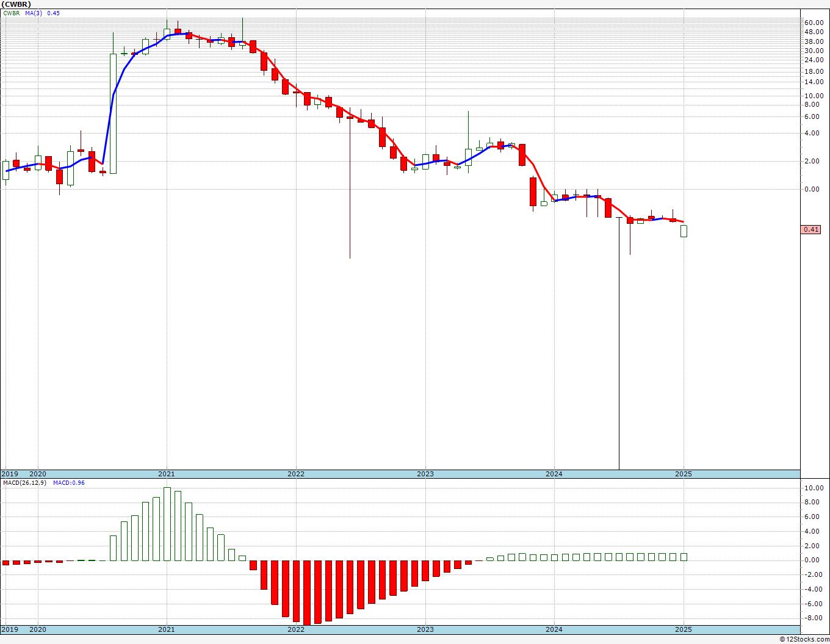Select the MA value 0.45 in the legend
This screenshot has width=830, height=644.
click(54, 13)
